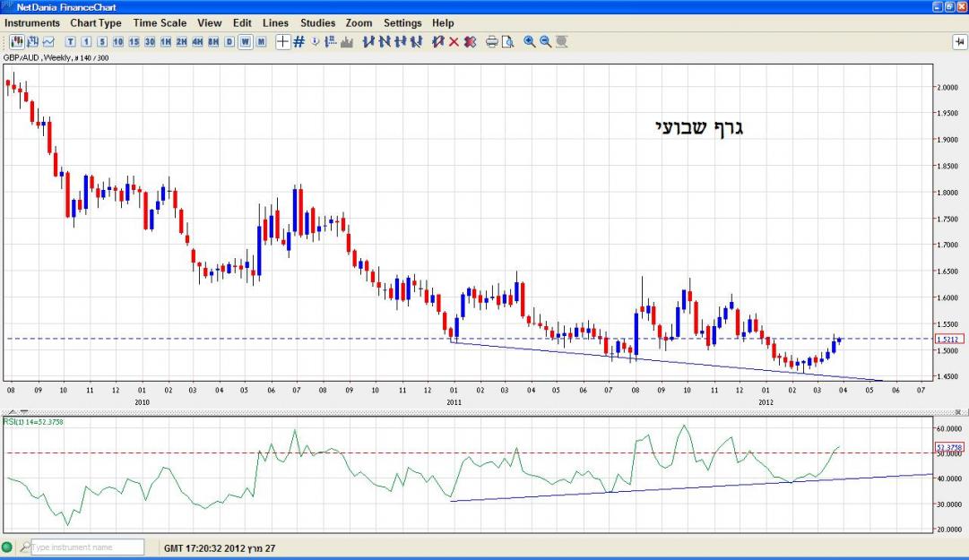Toggle the crosshair cursor tool
The width and height of the screenshot is (969, 560).
282,41
